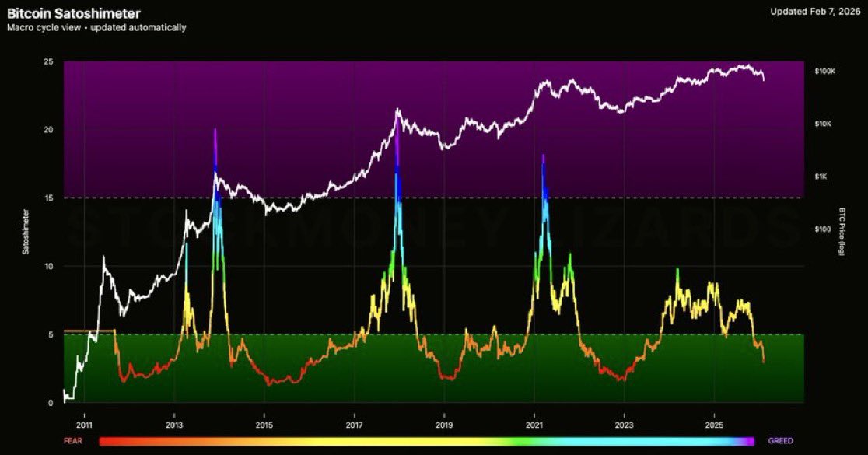Click the Satoshimeter vertical axis title
This screenshot has height=455, width=868.
click(x=26, y=232)
